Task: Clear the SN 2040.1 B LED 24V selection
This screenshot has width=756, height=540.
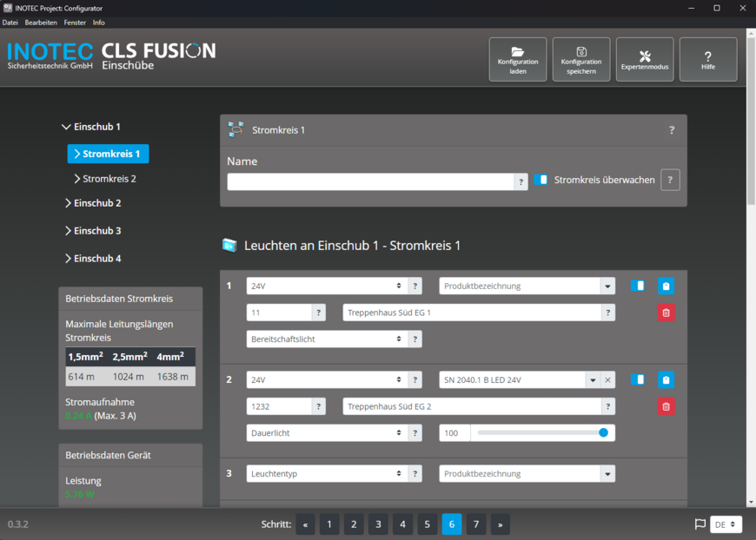Action: coord(608,380)
